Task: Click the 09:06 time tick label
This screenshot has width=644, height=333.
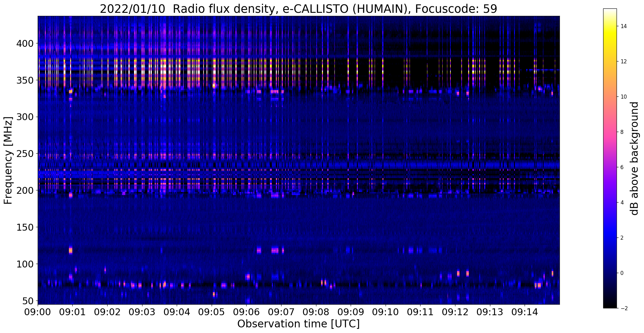Action: (247, 312)
